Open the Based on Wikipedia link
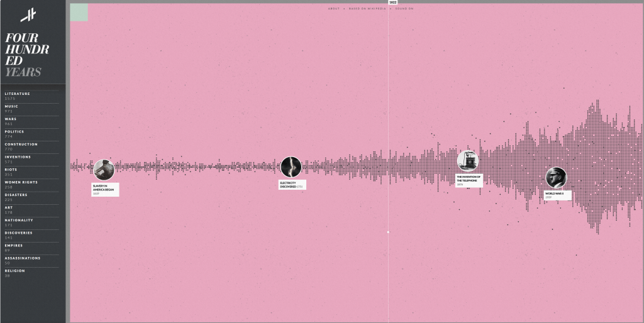The height and width of the screenshot is (323, 644). coord(367,9)
